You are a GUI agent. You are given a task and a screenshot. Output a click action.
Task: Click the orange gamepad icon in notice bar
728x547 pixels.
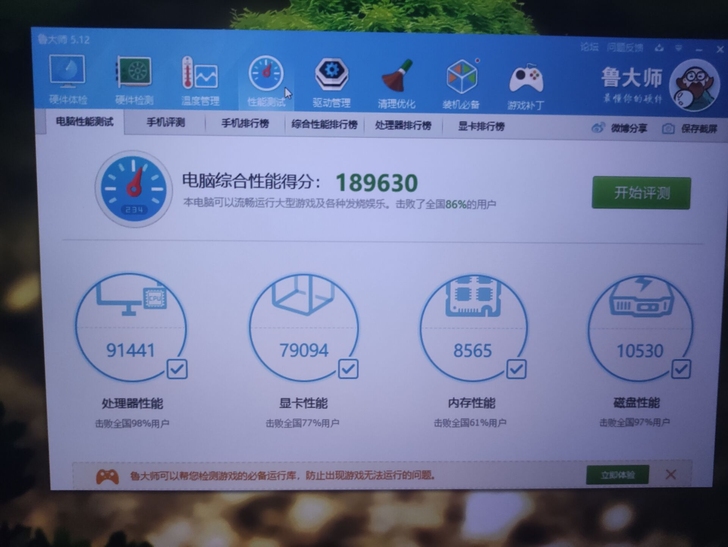107,476
